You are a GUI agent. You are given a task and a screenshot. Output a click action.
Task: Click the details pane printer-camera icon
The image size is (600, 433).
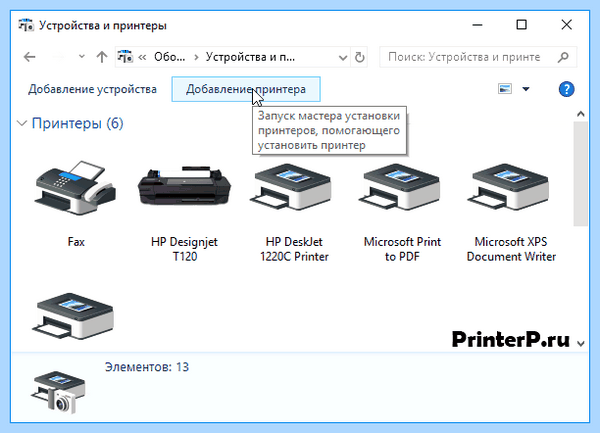point(59,392)
